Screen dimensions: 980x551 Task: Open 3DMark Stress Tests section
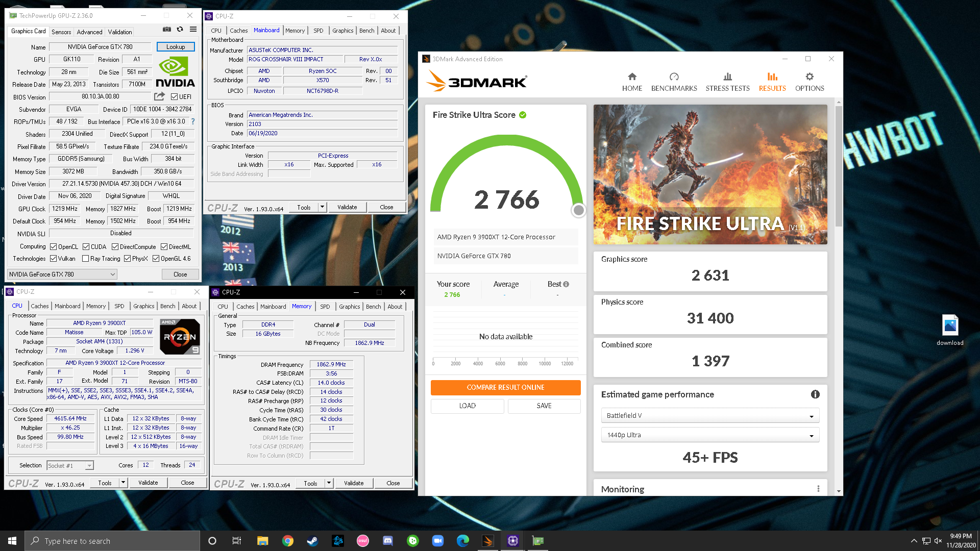[x=727, y=82]
